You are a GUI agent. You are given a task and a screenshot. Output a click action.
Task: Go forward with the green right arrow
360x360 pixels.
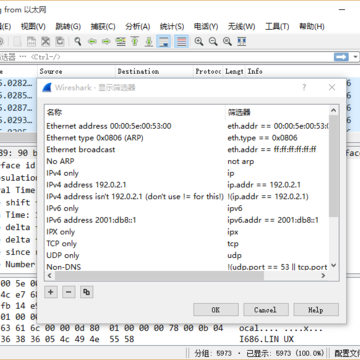click(x=106, y=42)
